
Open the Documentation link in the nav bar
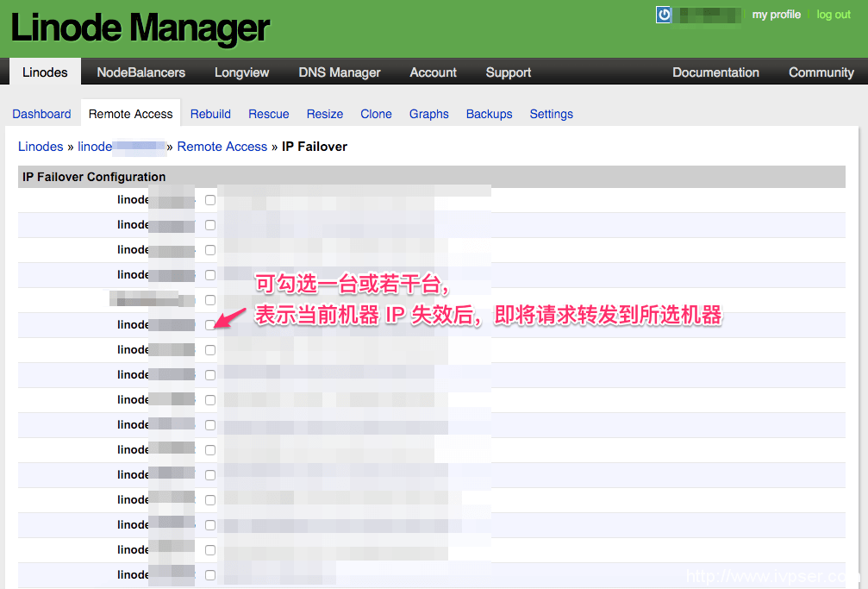(715, 72)
